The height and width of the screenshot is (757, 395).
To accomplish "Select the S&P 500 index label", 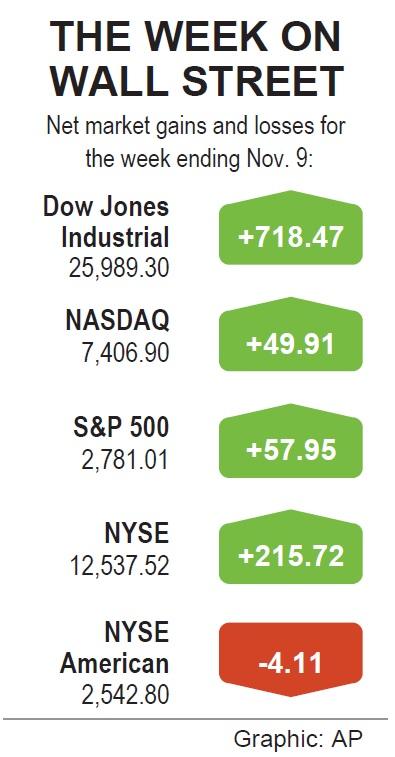I will click(121, 428).
